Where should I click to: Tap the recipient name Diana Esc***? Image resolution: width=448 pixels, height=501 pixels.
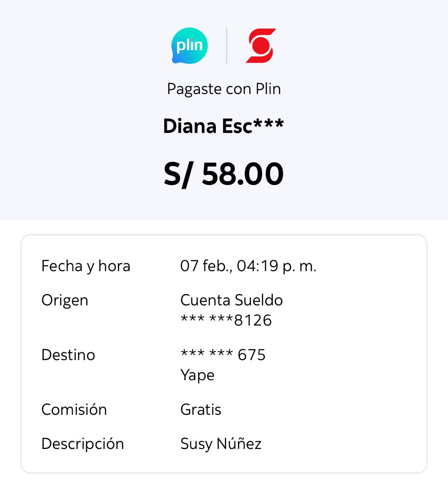pos(223,126)
